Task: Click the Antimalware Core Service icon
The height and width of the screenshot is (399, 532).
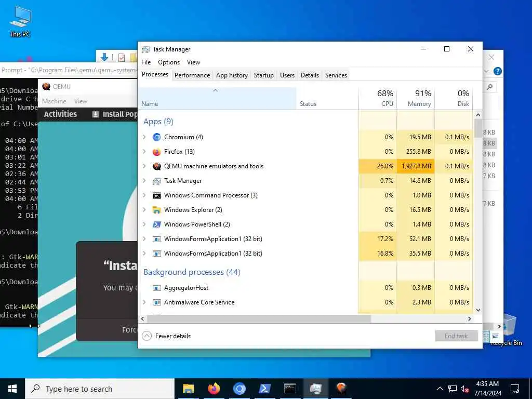Action: click(156, 302)
